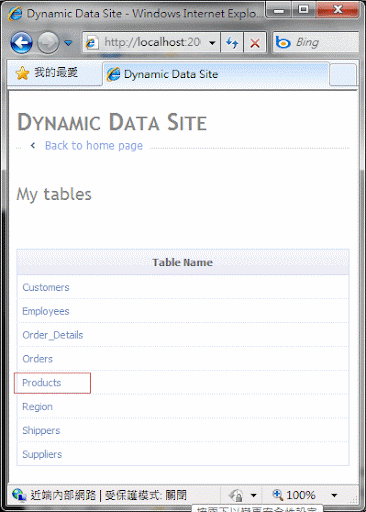Viewport: 366px width, 512px height.
Task: Click the status bar security lock icon
Action: (236, 495)
